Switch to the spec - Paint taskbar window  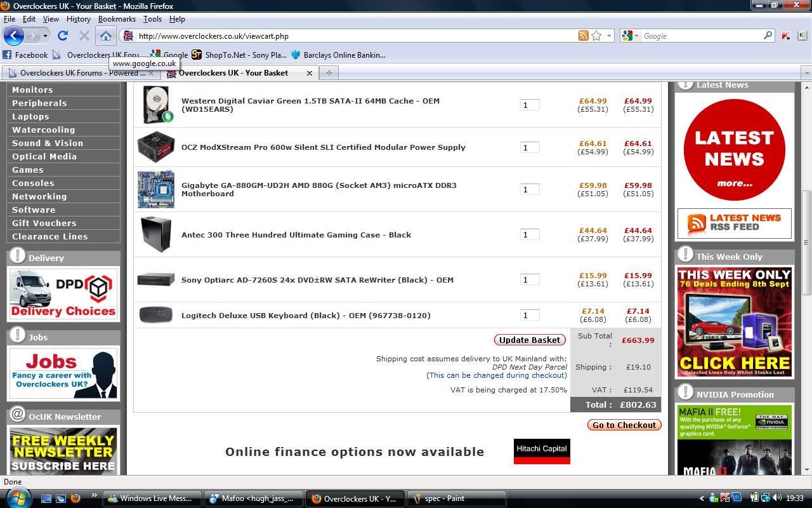tap(456, 498)
